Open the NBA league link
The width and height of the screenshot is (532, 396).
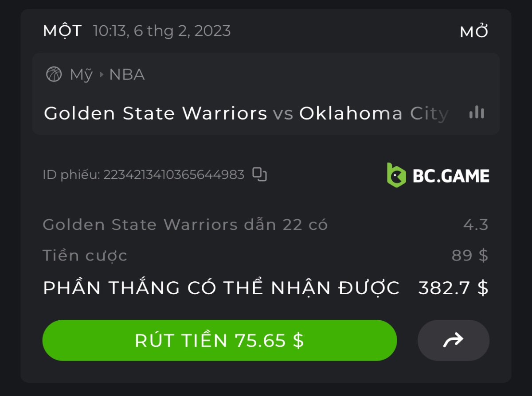tap(127, 75)
